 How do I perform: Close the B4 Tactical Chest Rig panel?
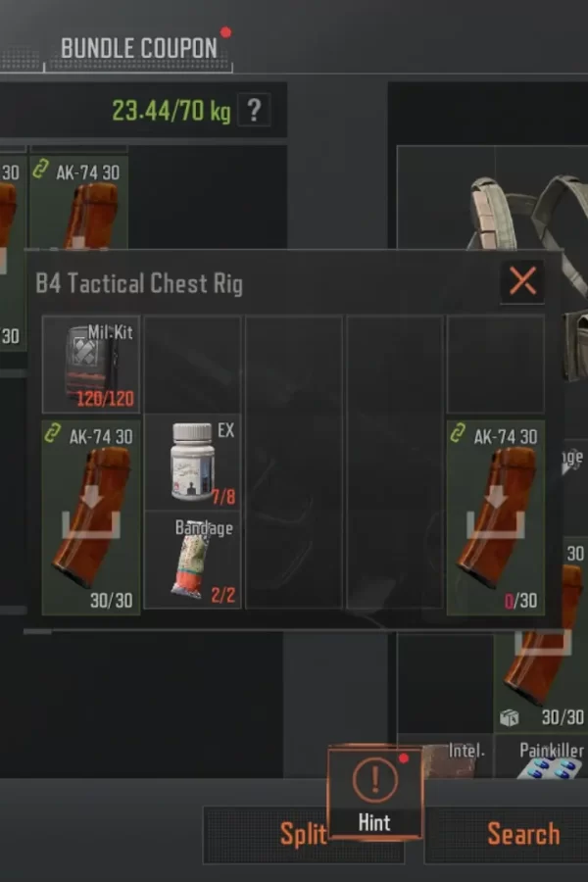(522, 280)
